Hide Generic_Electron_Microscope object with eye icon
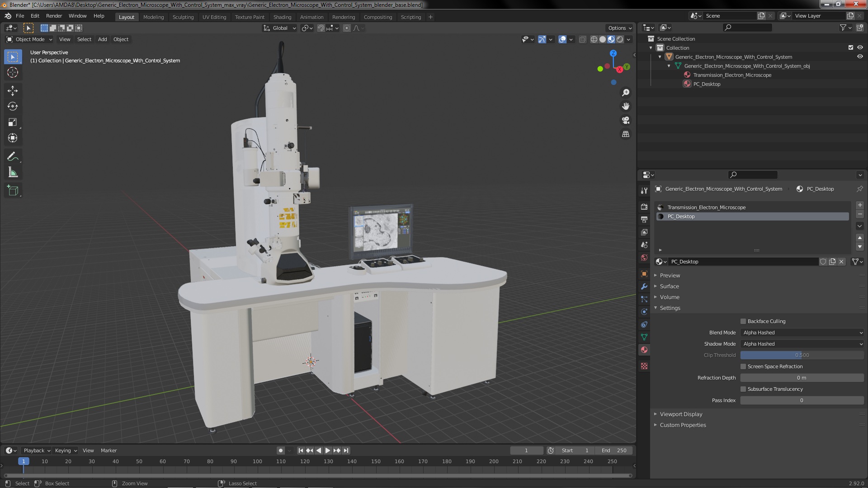This screenshot has height=488, width=868. [859, 57]
